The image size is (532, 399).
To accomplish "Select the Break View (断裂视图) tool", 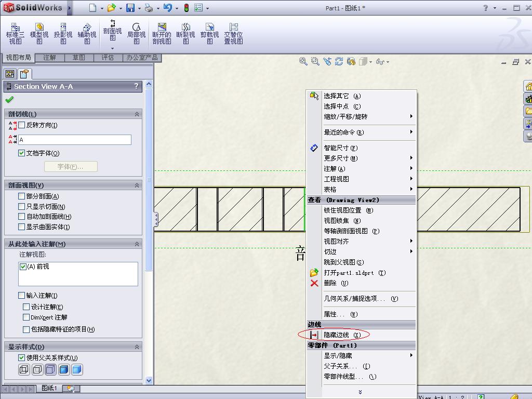I will click(x=185, y=34).
